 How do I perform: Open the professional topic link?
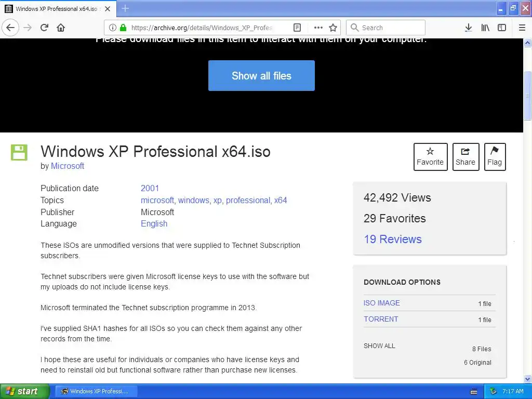[248, 200]
